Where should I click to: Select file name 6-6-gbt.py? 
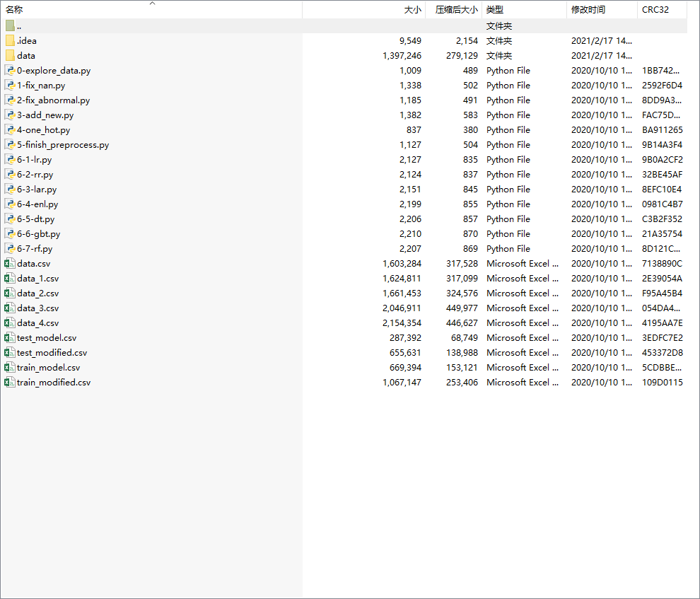[x=38, y=234]
